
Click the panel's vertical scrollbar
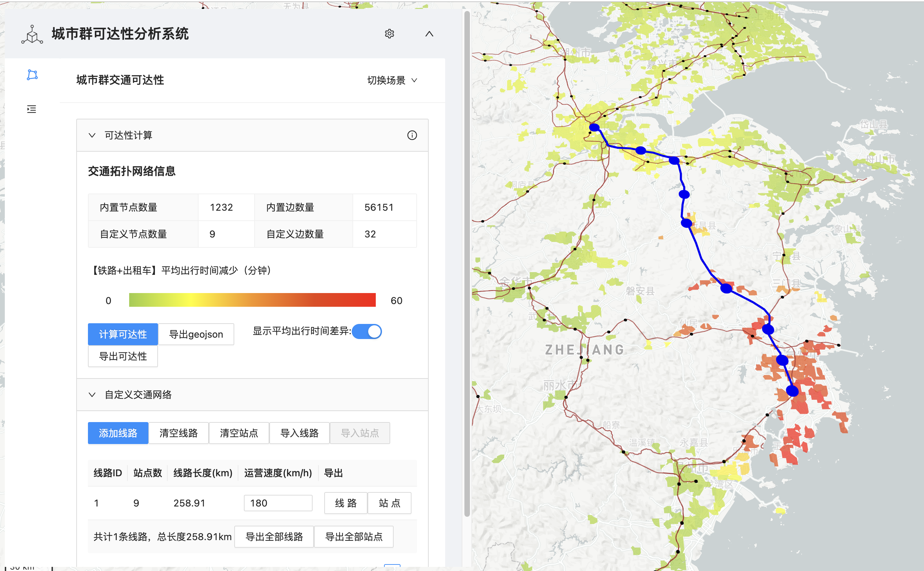[467, 264]
